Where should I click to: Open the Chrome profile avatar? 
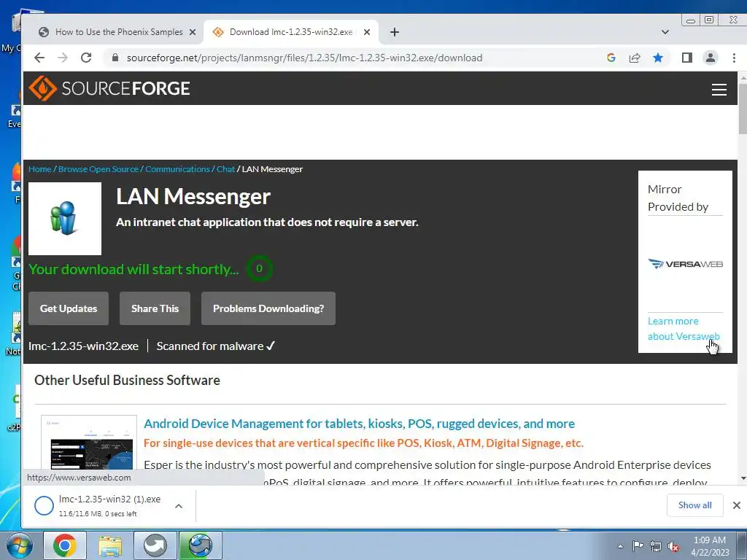711,58
